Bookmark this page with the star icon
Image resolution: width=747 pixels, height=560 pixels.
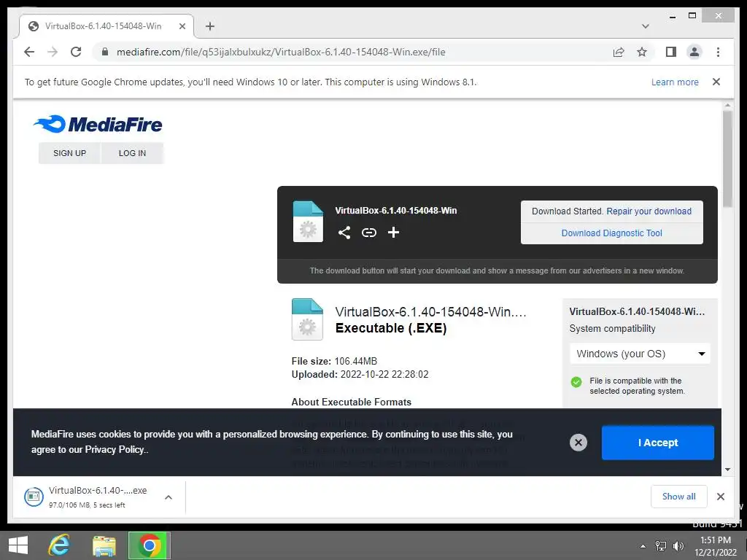click(642, 52)
